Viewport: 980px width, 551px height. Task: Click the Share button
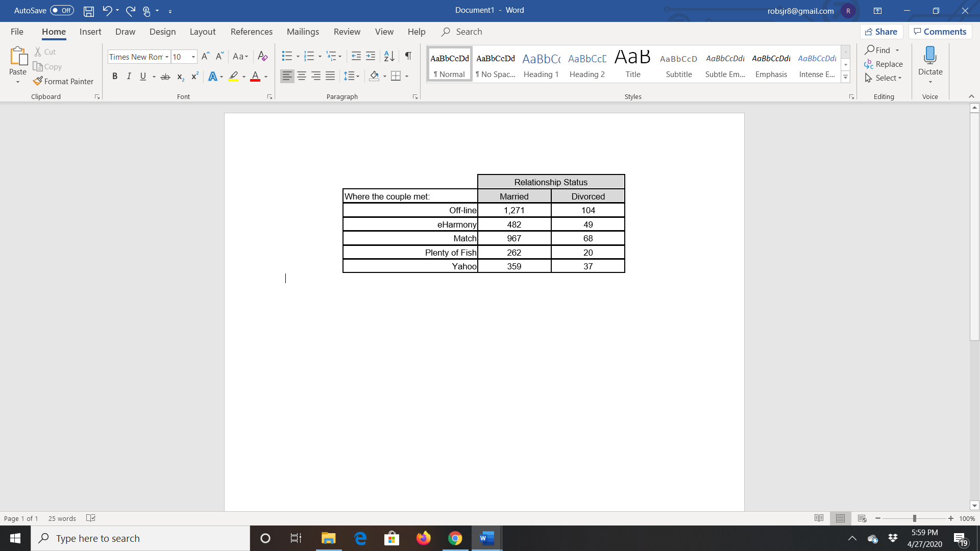click(881, 31)
